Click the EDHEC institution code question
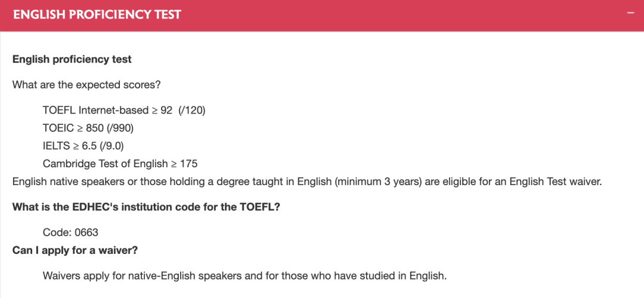 [x=146, y=207]
